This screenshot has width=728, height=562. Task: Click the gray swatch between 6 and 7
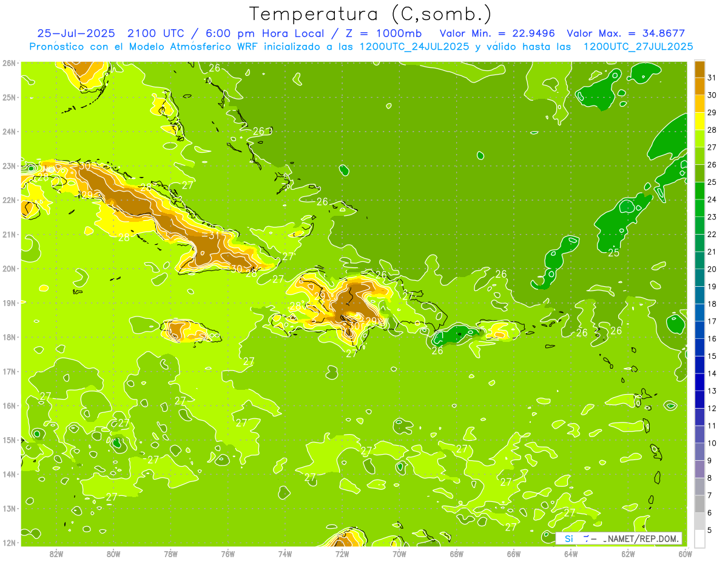tap(699, 504)
